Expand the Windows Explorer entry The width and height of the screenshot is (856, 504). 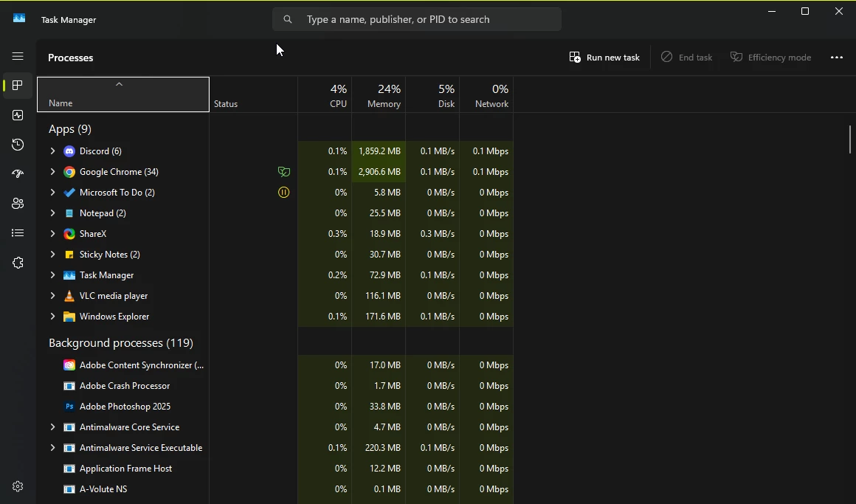coord(52,317)
